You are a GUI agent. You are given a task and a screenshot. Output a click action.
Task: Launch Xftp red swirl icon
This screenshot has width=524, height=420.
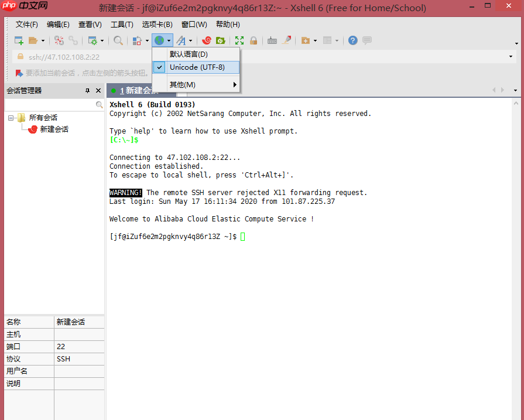[x=207, y=40]
